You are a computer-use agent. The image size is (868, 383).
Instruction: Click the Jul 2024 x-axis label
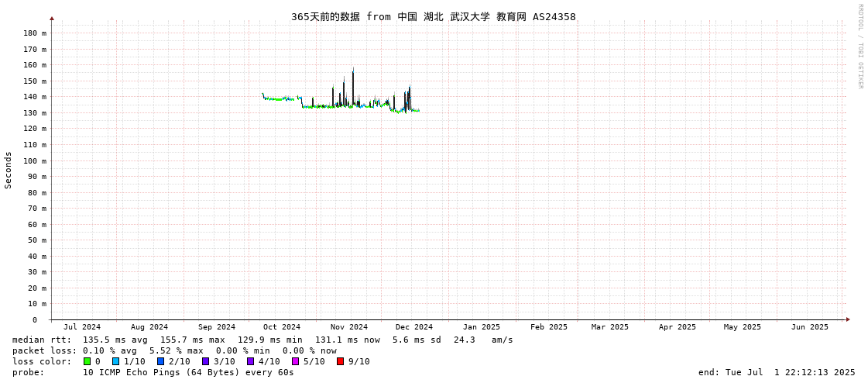pos(82,327)
